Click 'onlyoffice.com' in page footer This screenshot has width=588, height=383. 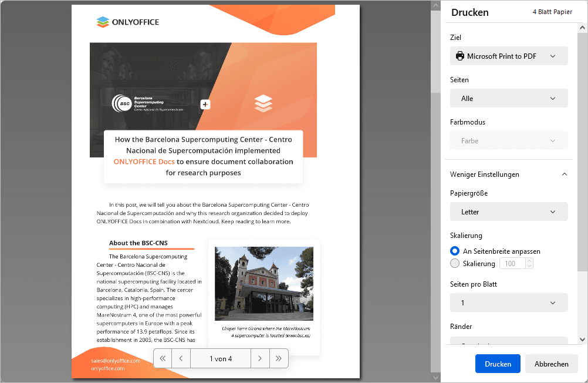click(107, 368)
